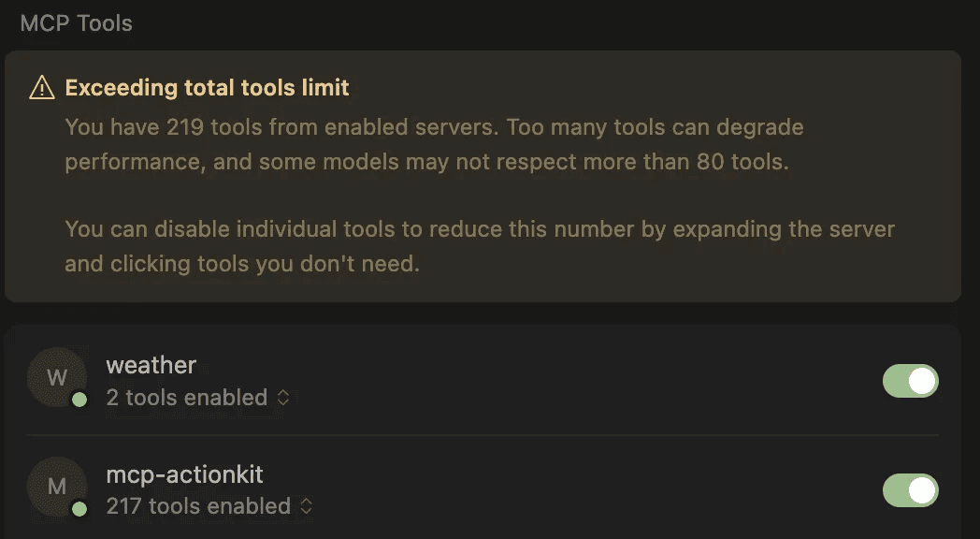Disable the weather server toggle

click(910, 381)
